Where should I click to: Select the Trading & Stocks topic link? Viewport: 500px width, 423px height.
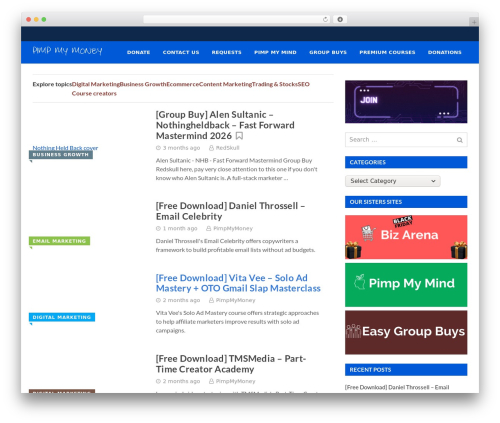pos(275,84)
